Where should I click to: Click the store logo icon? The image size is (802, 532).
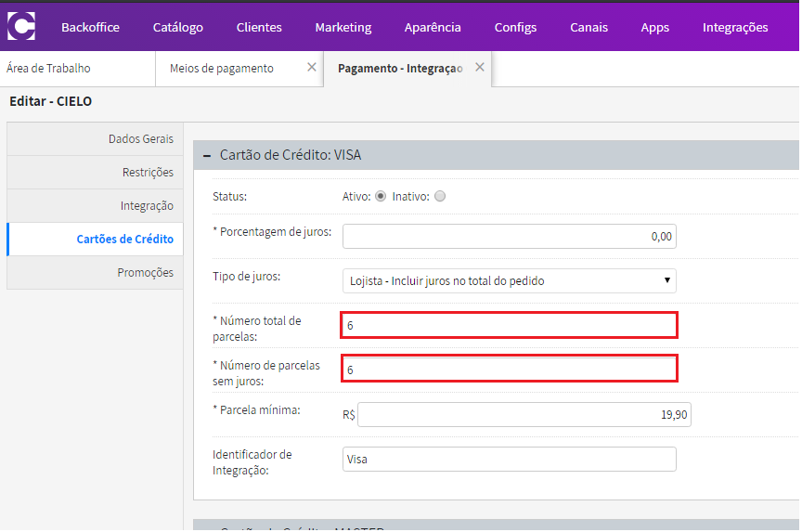(x=21, y=26)
